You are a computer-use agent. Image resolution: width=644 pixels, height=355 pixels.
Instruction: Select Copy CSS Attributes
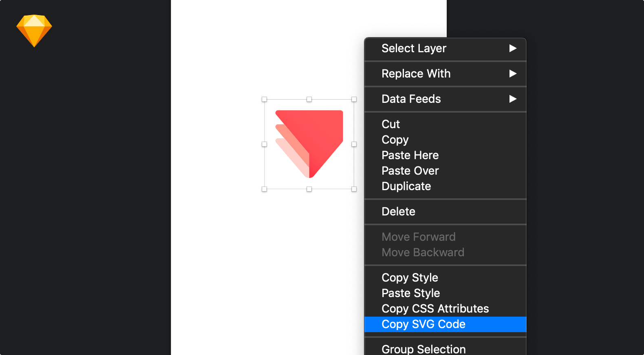tap(445, 308)
